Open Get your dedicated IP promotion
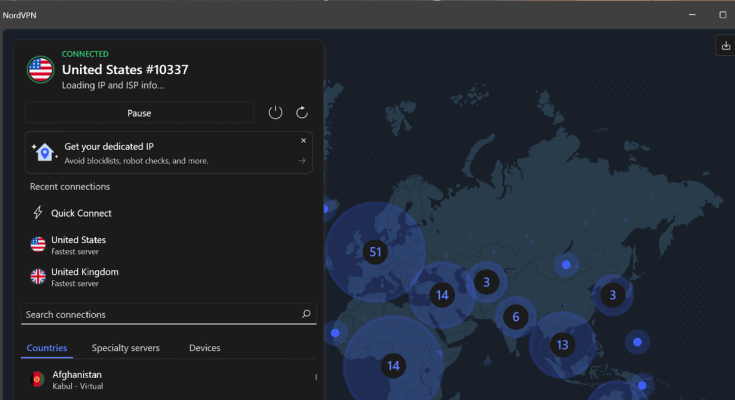735x400 pixels. coord(168,152)
